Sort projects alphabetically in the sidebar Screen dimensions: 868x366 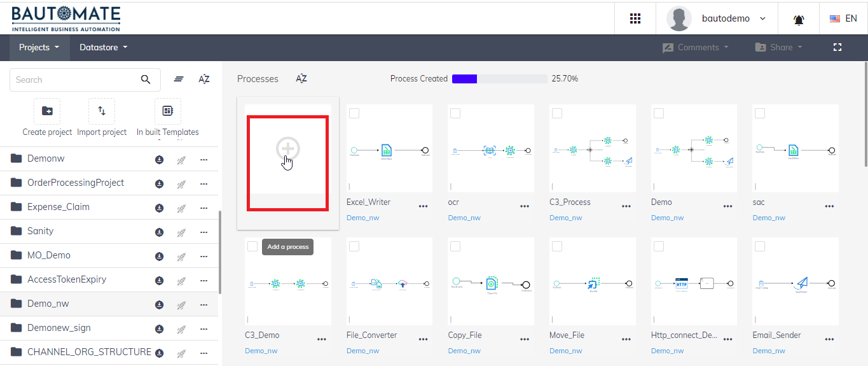[204, 79]
